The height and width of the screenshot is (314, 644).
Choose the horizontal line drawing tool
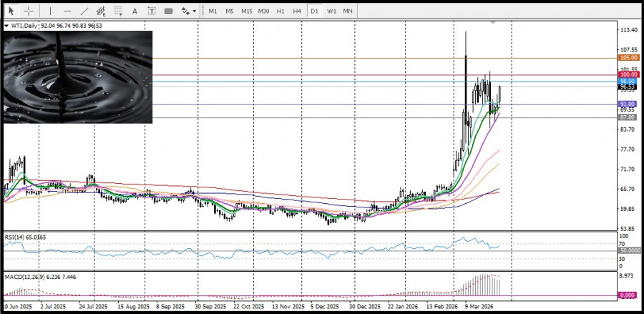click(x=67, y=11)
